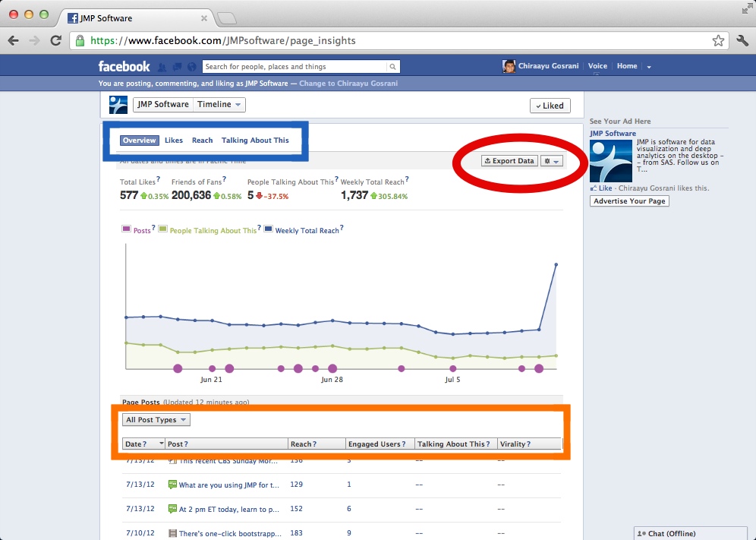Click the new tab button
The height and width of the screenshot is (540, 756).
coord(227,18)
